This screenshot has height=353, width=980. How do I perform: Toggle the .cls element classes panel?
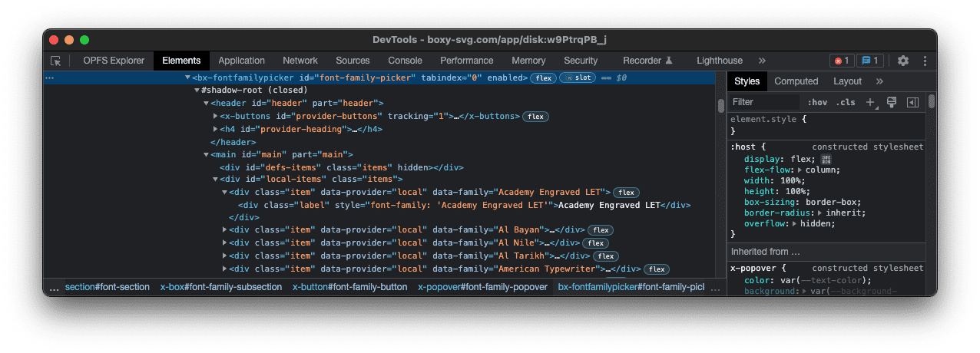pyautogui.click(x=846, y=102)
